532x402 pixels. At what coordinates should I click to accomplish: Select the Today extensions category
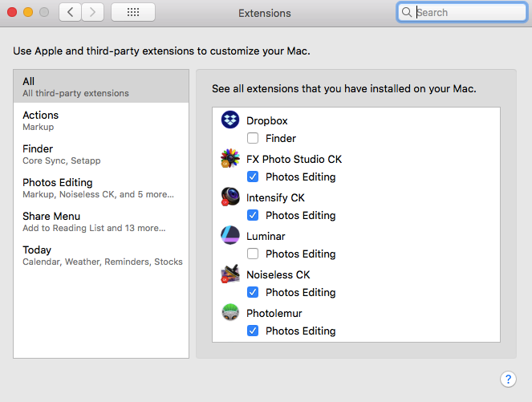pos(101,255)
